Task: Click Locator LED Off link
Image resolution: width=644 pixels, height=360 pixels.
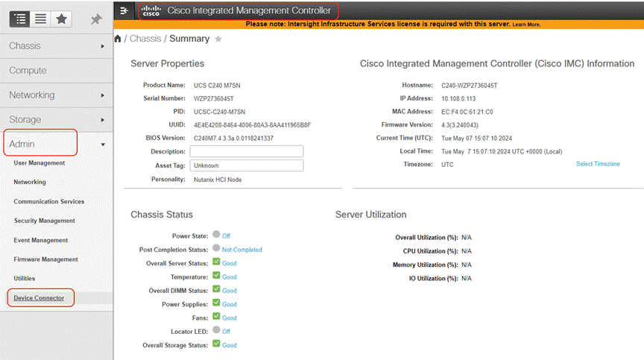Action: [x=227, y=332]
